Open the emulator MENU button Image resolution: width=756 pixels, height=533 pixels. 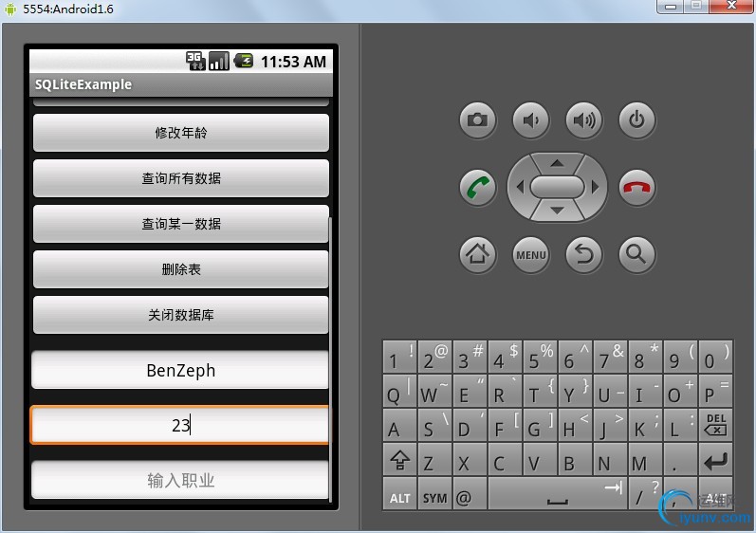coord(530,254)
